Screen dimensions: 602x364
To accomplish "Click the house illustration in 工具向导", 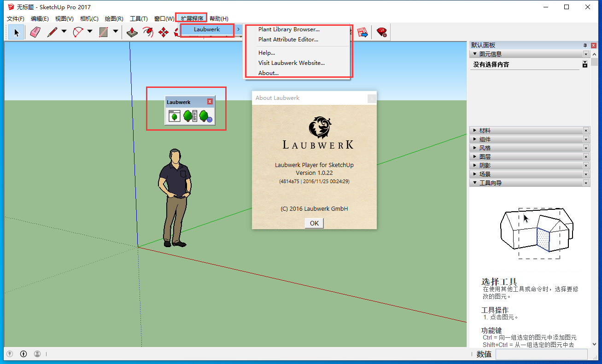I will pyautogui.click(x=537, y=233).
